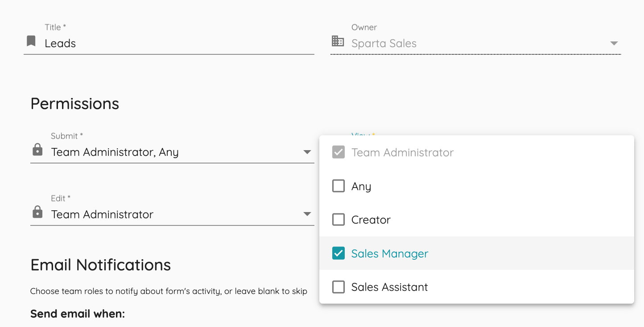Image resolution: width=644 pixels, height=327 pixels.
Task: Click the Team Administrator edit value
Action: tap(102, 214)
